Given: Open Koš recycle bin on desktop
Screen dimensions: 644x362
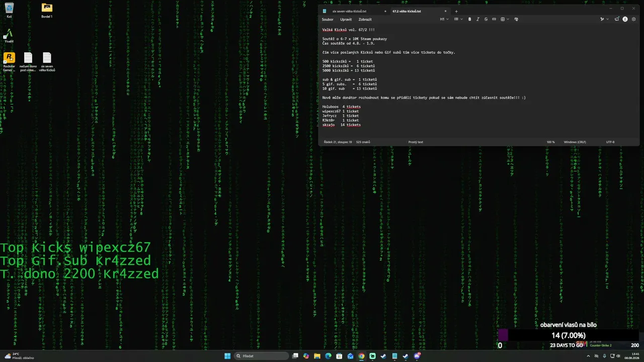Looking at the screenshot, I should tap(9, 10).
